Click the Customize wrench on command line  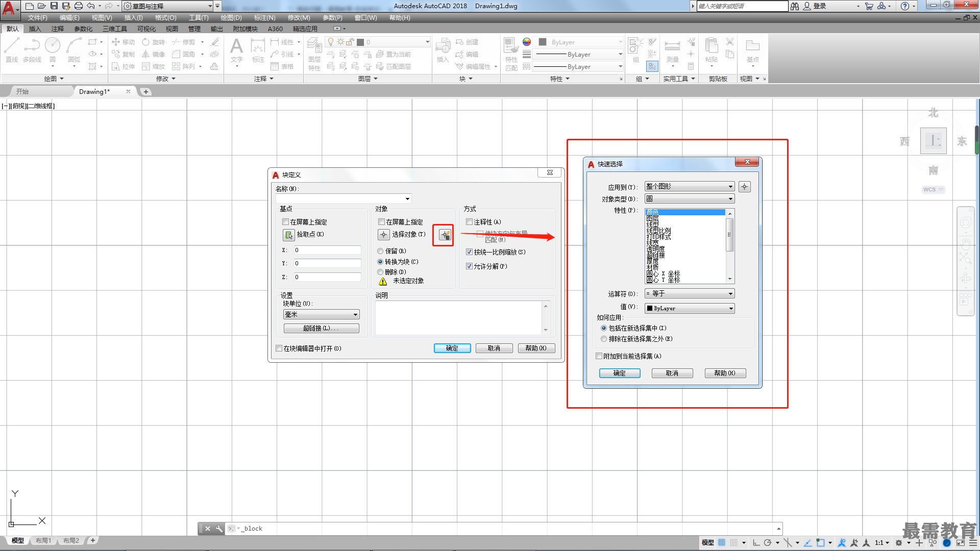point(219,529)
